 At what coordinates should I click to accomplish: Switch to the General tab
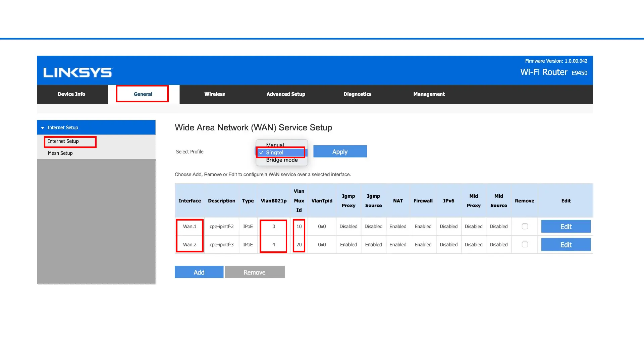click(143, 94)
